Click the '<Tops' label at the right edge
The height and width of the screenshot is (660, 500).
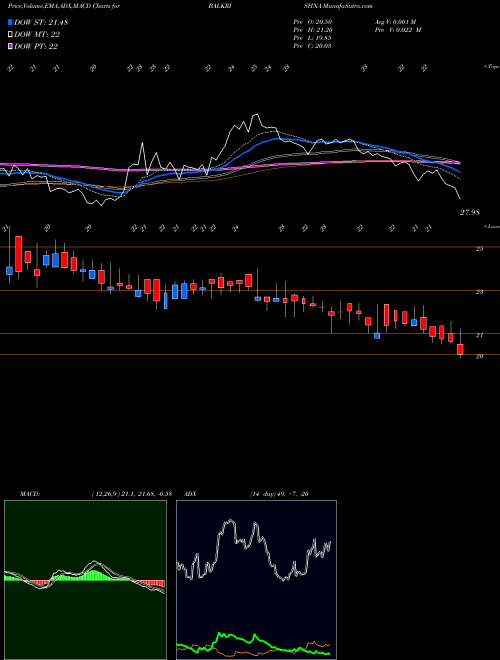point(491,67)
